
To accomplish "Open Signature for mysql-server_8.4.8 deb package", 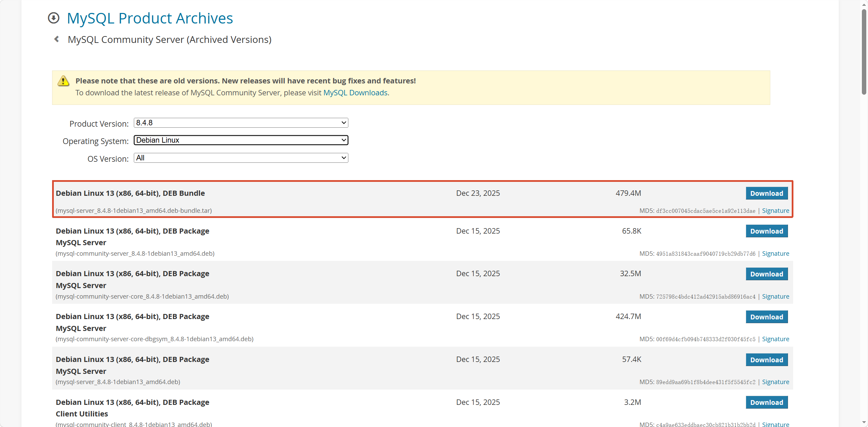I will (x=775, y=382).
